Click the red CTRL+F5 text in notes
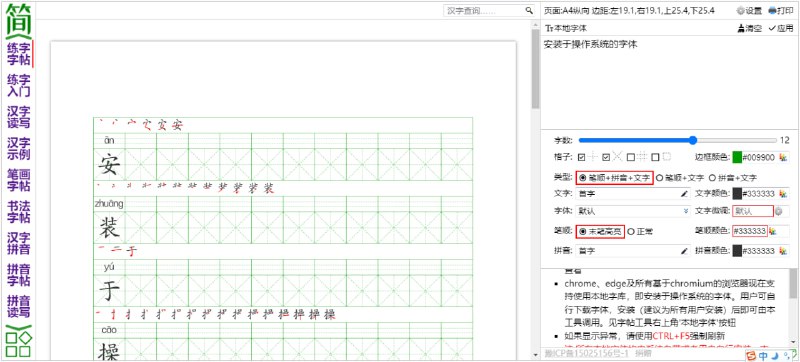Viewport: 800px width, 362px height. pos(671,335)
